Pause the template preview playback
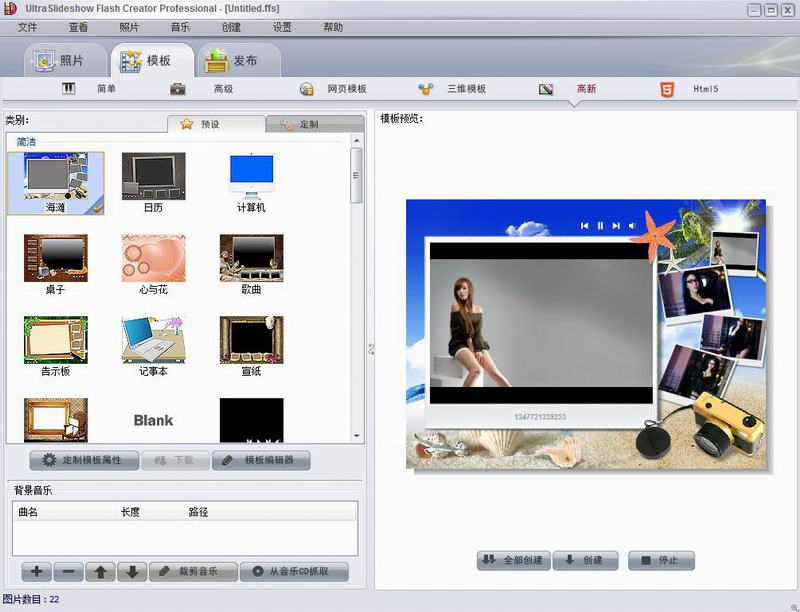800x612 pixels. pyautogui.click(x=600, y=226)
